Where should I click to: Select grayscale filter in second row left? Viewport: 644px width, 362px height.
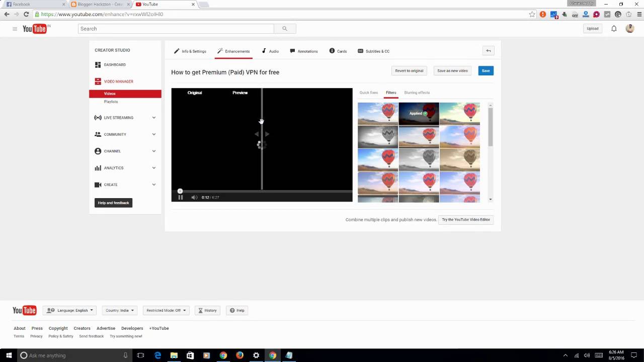pyautogui.click(x=378, y=137)
